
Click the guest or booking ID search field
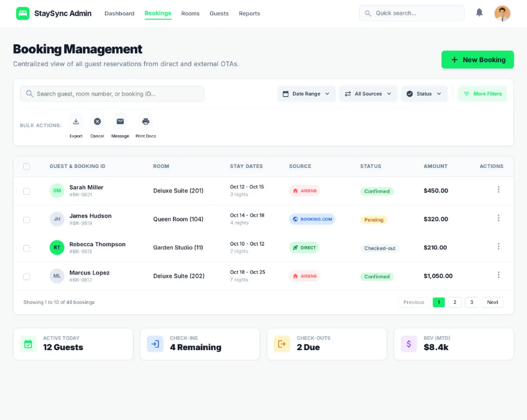(112, 94)
